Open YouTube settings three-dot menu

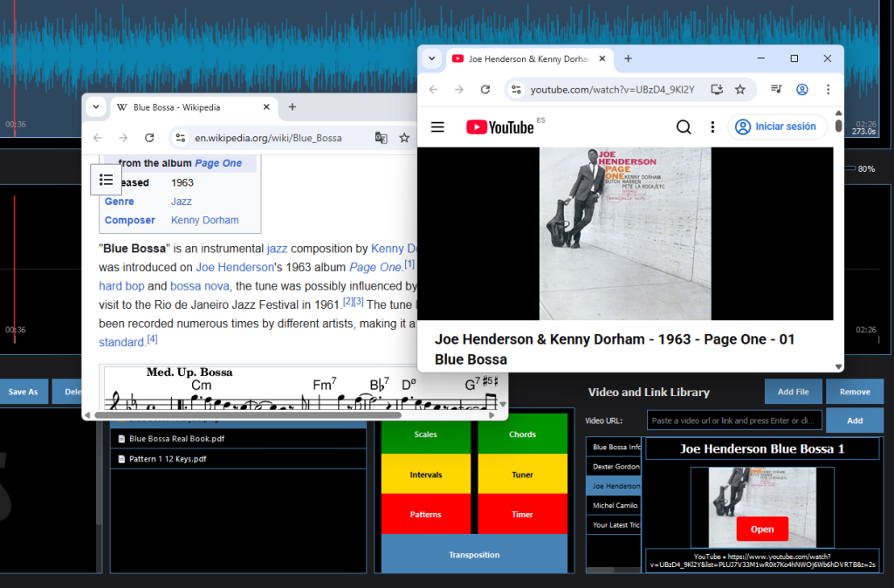point(712,127)
